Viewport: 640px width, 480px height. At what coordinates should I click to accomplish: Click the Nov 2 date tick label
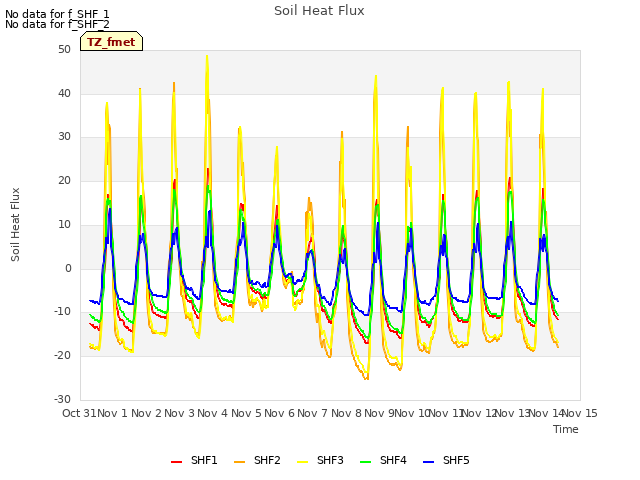[146, 413]
